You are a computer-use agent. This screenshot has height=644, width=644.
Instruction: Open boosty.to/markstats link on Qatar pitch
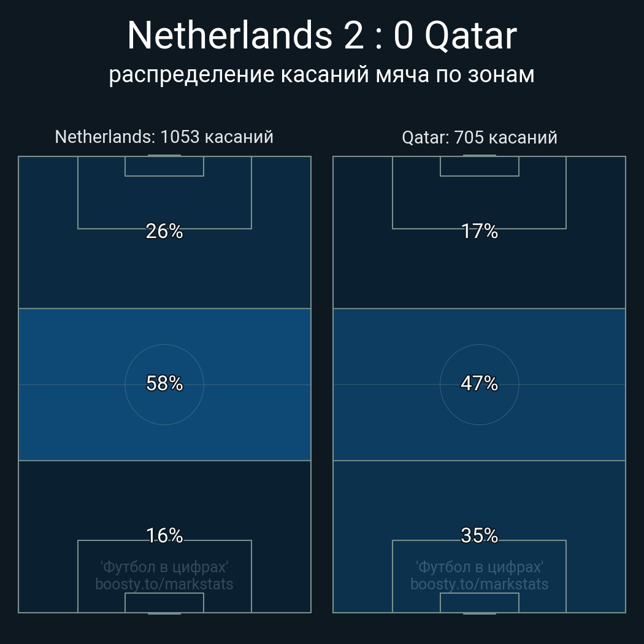point(479,584)
